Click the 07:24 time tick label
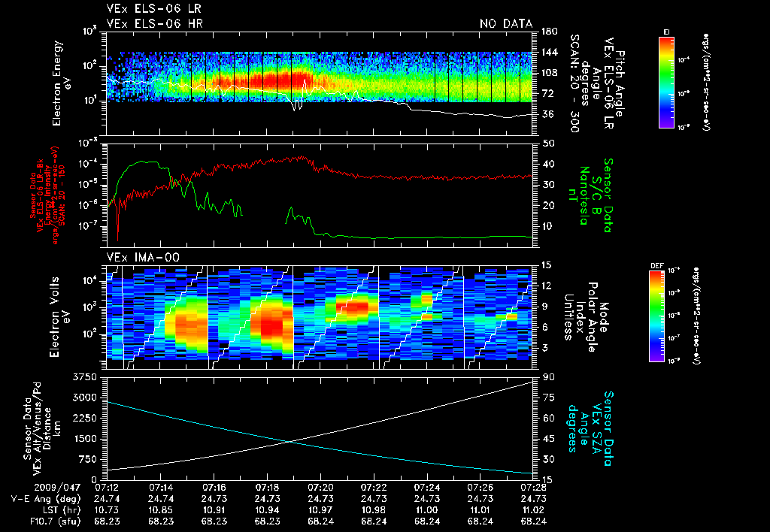 click(427, 488)
